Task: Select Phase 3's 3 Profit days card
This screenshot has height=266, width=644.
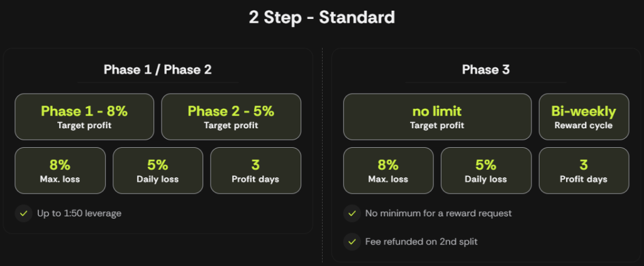Action: point(584,170)
